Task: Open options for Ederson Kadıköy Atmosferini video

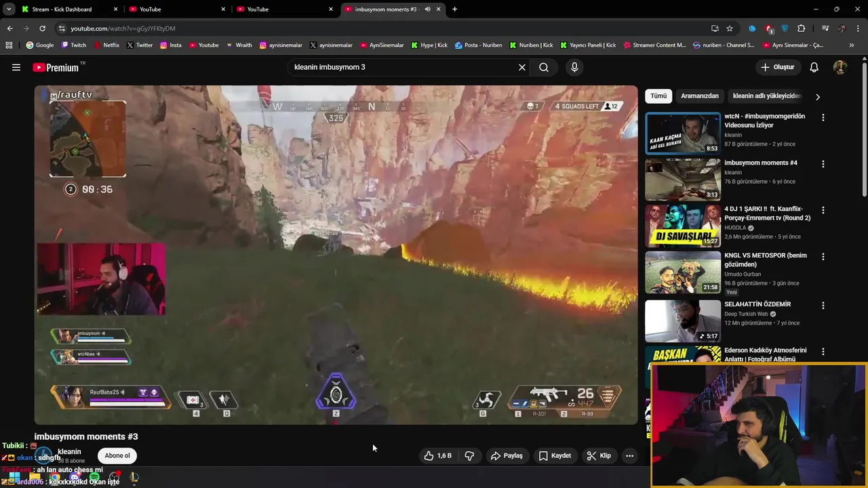Action: point(823,352)
